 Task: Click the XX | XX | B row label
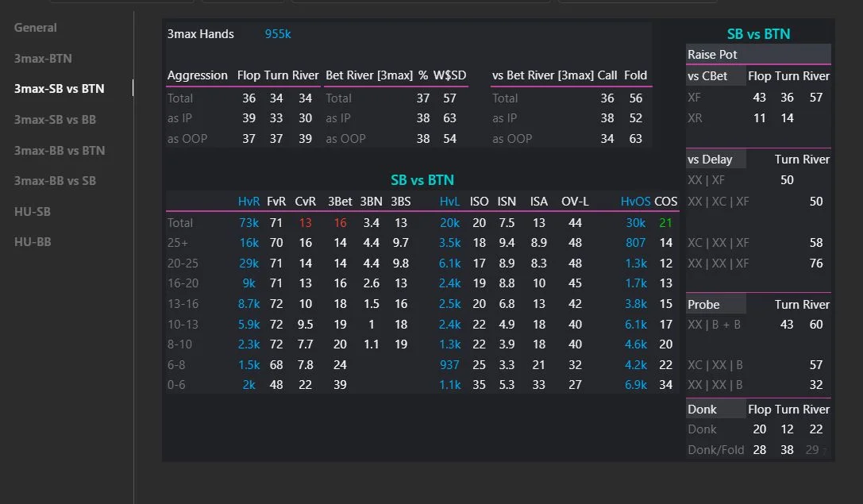[715, 385]
